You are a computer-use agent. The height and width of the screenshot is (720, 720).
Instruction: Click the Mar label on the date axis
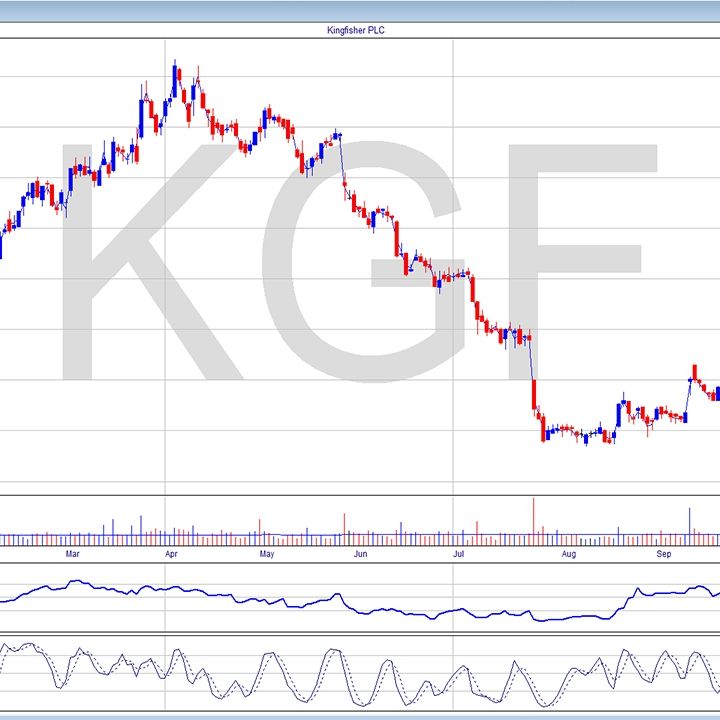point(72,552)
